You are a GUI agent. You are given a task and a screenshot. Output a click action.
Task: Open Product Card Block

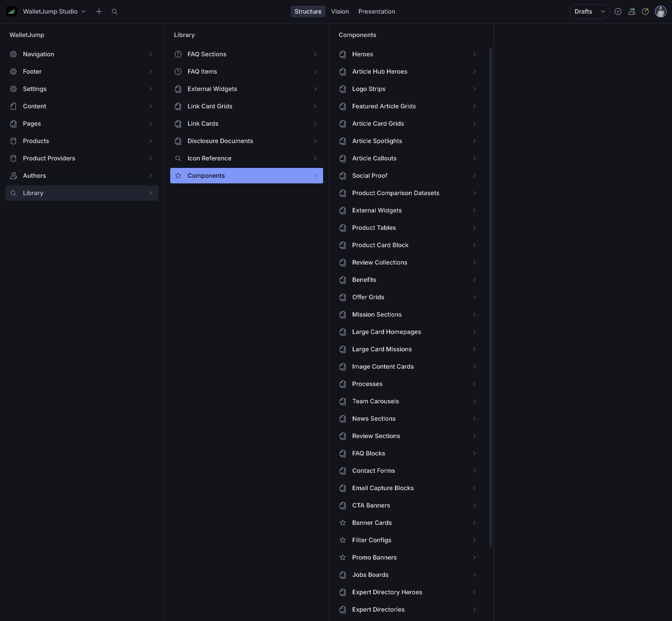[408, 245]
